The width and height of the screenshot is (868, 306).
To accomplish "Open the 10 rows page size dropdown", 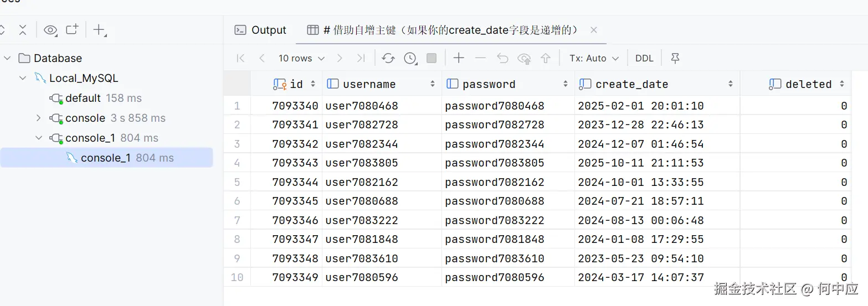I will tap(301, 58).
